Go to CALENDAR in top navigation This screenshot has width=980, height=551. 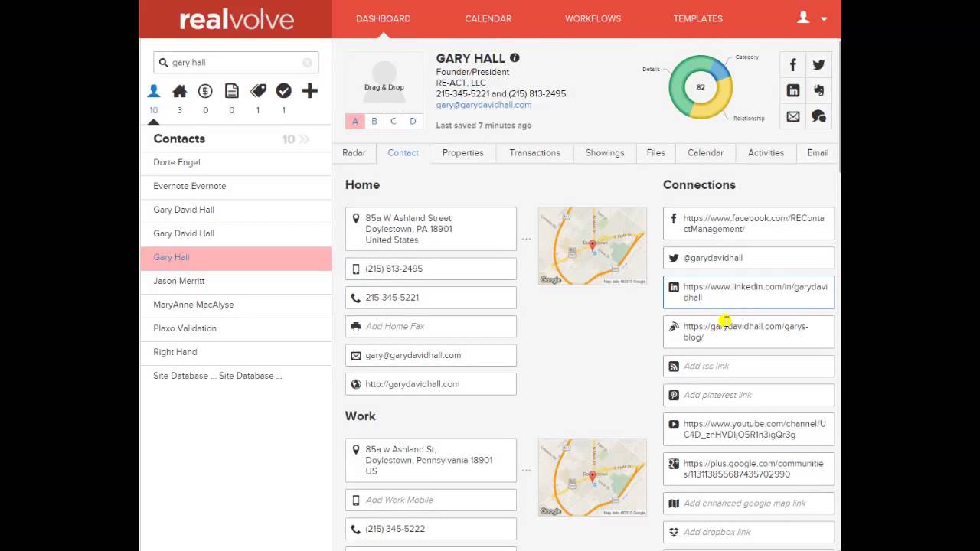click(488, 18)
